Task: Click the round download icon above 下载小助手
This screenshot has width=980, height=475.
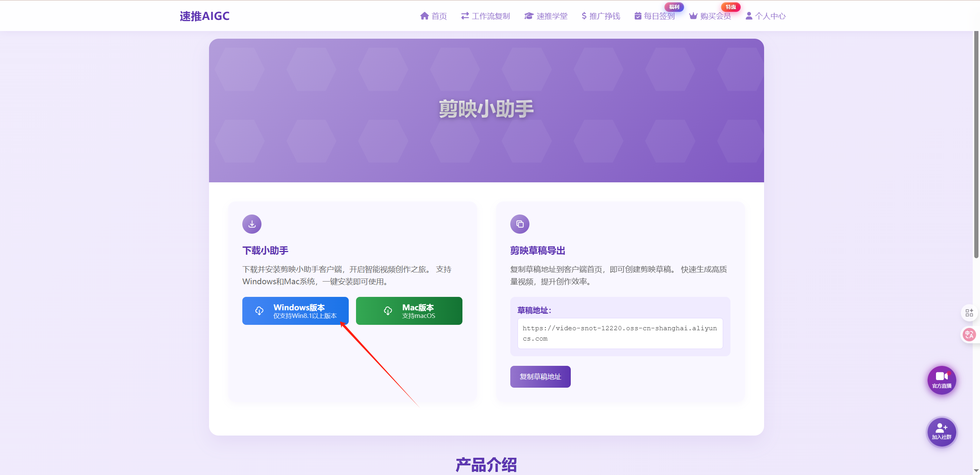Action: pyautogui.click(x=252, y=224)
